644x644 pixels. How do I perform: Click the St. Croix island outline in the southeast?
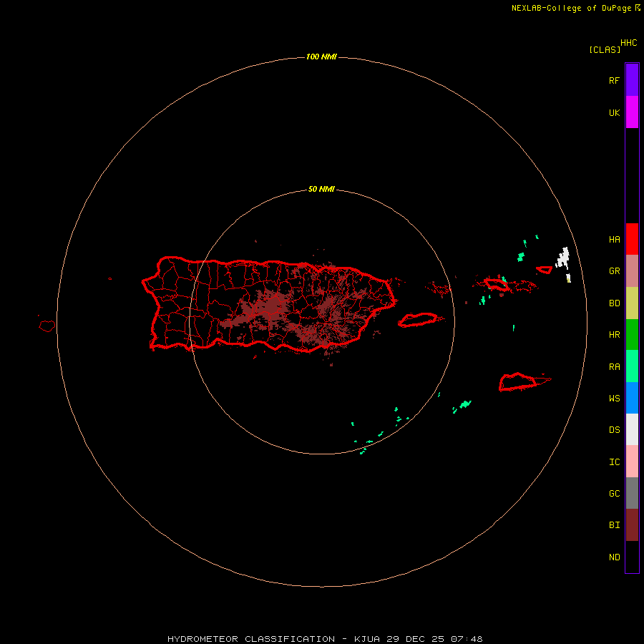[x=517, y=382]
